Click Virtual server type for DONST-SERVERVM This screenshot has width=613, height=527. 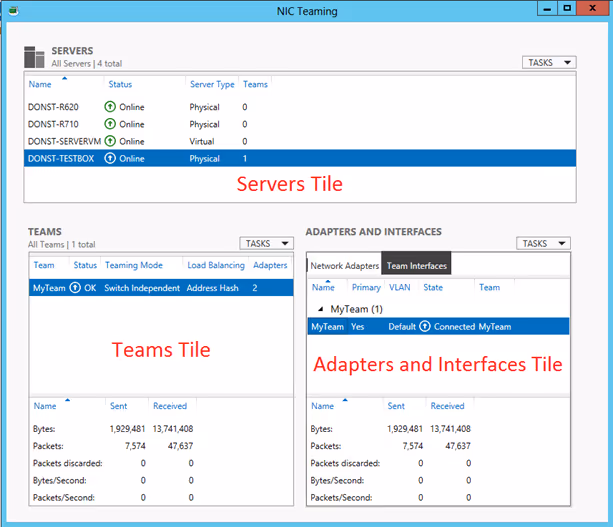202,141
